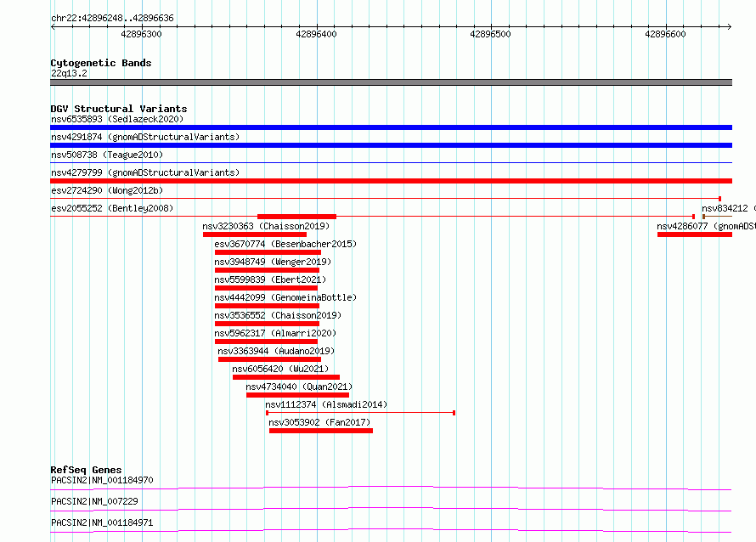
Task: Click nsv5962317 (Almarri2020) label
Action: click(x=275, y=333)
